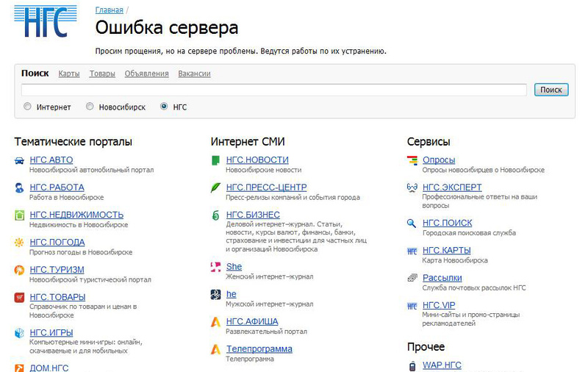The height and width of the screenshot is (372, 588).
Task: Click the dice icon beside НГС.ИГРЫ
Action: point(19,332)
